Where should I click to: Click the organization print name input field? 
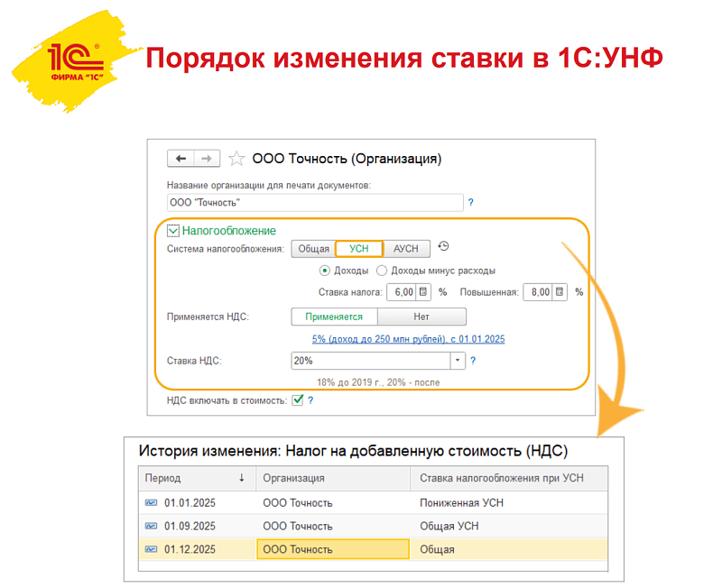tap(315, 202)
